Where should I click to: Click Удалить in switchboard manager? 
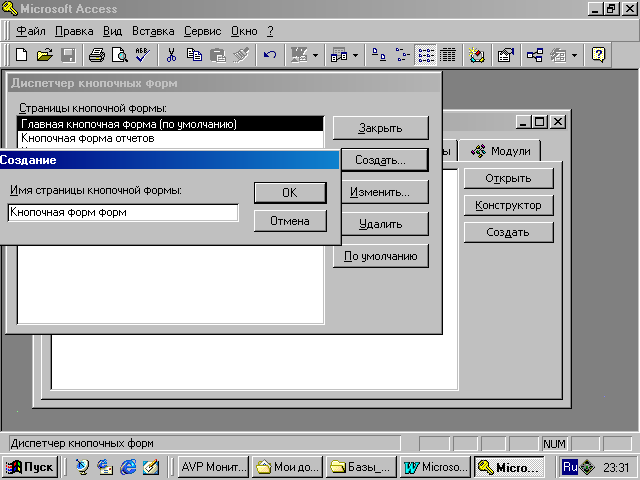tap(384, 224)
